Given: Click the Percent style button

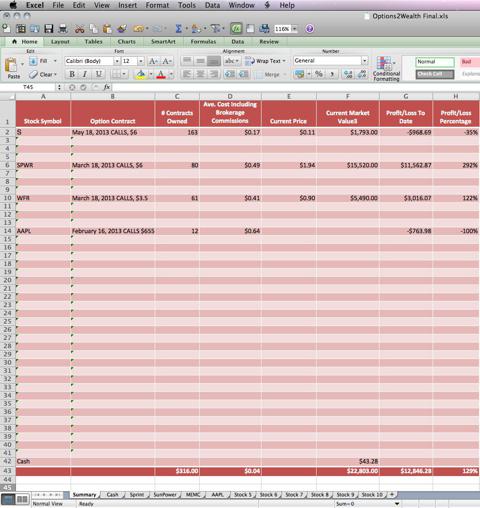Looking at the screenshot, I should 319,74.
